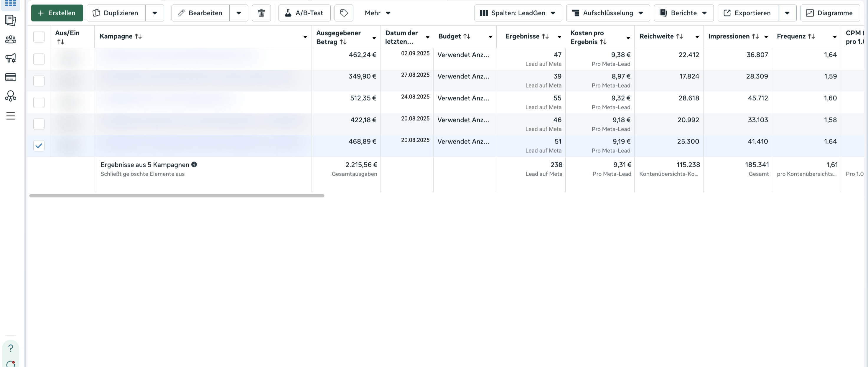Open the Mehr dropdown menu

[377, 13]
